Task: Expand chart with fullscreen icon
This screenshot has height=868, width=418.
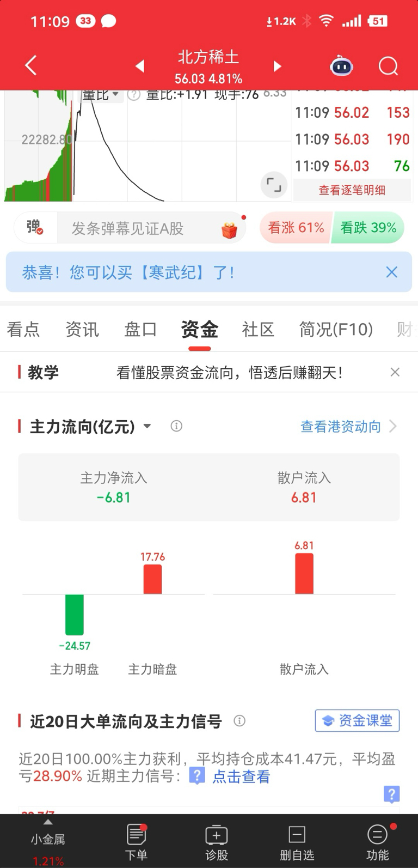Action: point(274,185)
